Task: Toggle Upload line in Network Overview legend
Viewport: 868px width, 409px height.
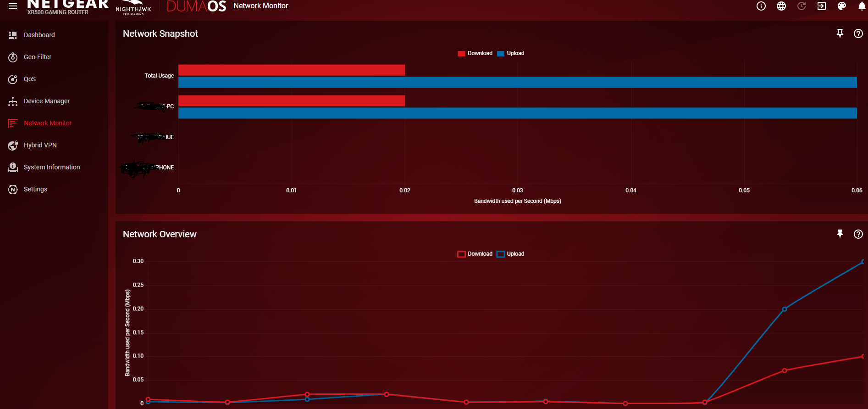Action: coord(511,254)
